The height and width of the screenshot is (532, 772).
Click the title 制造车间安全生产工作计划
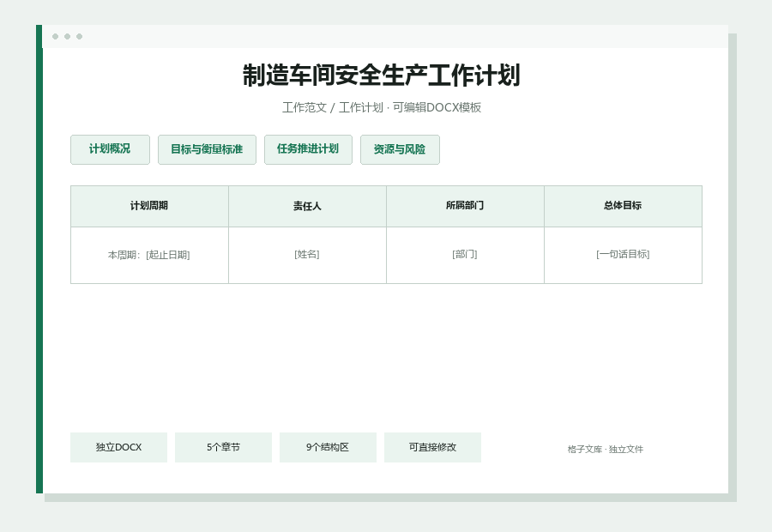point(382,76)
